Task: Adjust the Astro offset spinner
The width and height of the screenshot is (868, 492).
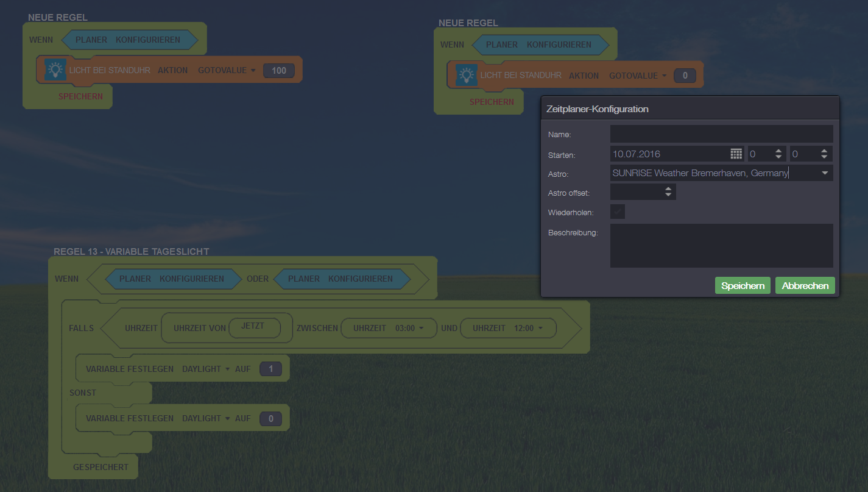Action: pos(668,192)
